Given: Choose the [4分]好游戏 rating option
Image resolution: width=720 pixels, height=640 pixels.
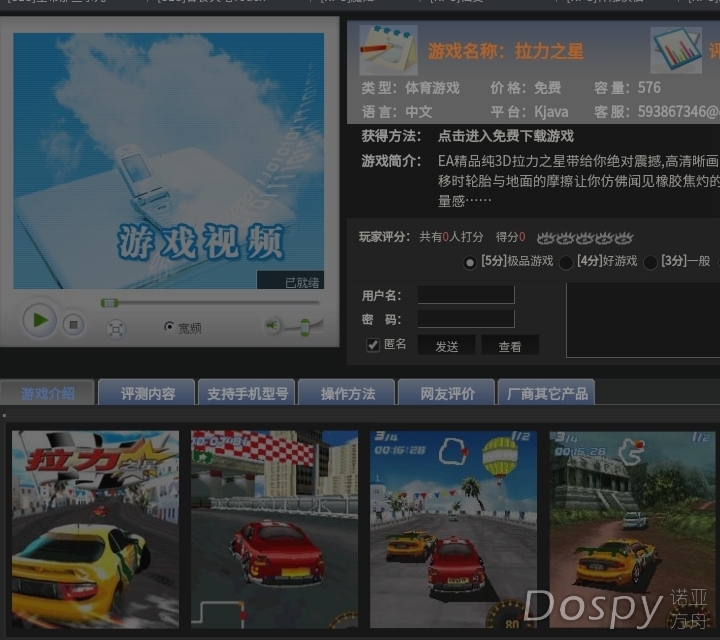Looking at the screenshot, I should (566, 262).
